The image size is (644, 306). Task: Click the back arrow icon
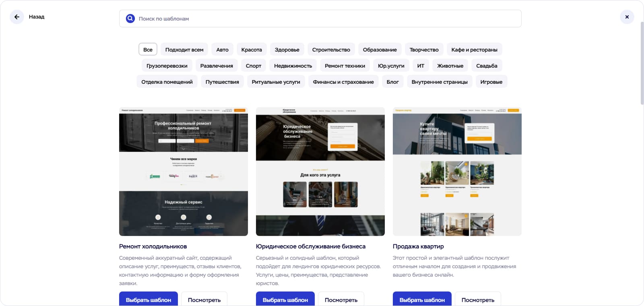point(17,17)
